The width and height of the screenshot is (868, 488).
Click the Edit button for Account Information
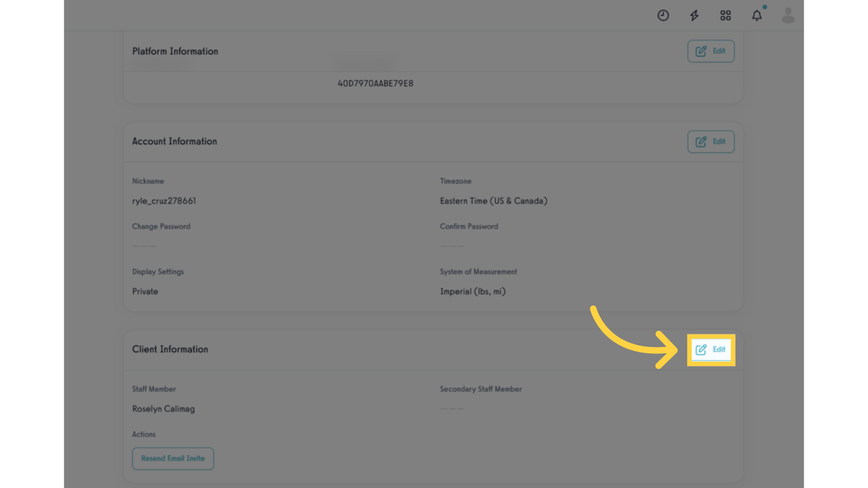click(x=710, y=141)
